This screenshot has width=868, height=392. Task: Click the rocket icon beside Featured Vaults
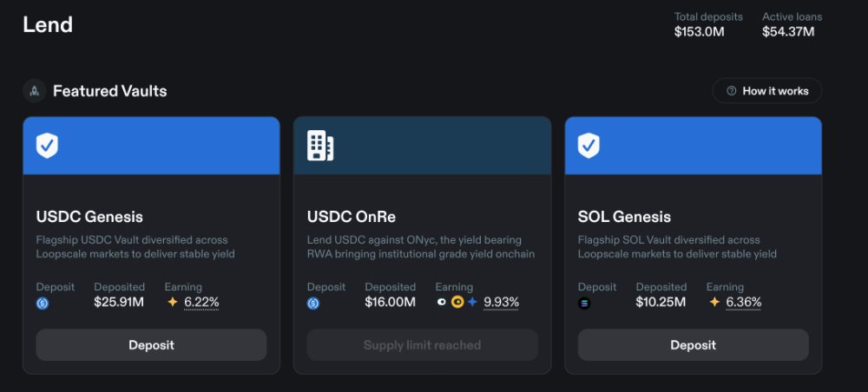(x=35, y=90)
